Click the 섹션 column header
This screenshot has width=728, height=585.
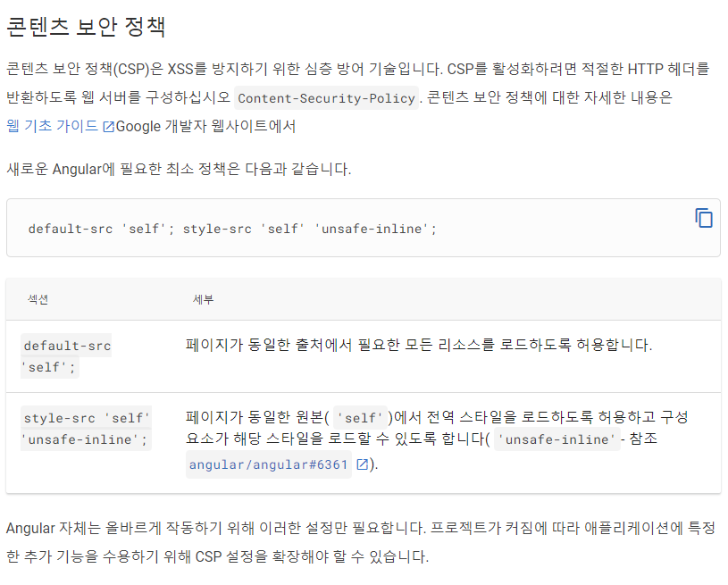tap(38, 299)
